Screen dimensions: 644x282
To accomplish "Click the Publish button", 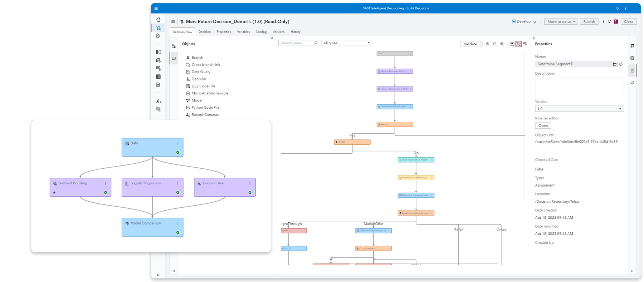I will 589,21.
